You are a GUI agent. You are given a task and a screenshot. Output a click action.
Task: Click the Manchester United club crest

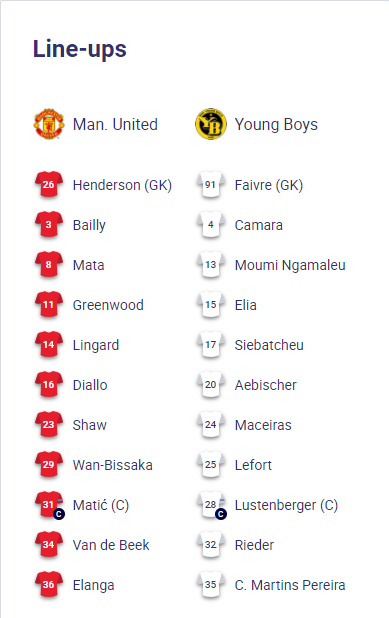48,124
